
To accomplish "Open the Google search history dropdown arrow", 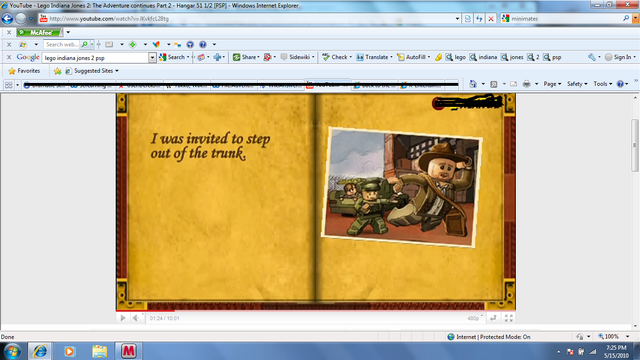I will 152,58.
